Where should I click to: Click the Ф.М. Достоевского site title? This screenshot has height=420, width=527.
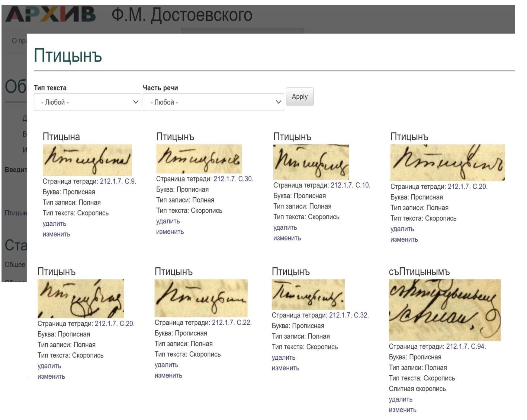coord(182,15)
